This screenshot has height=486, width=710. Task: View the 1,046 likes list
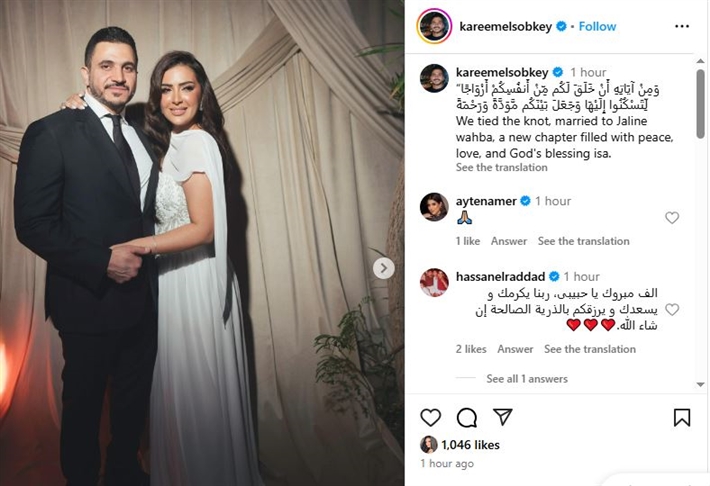point(470,445)
